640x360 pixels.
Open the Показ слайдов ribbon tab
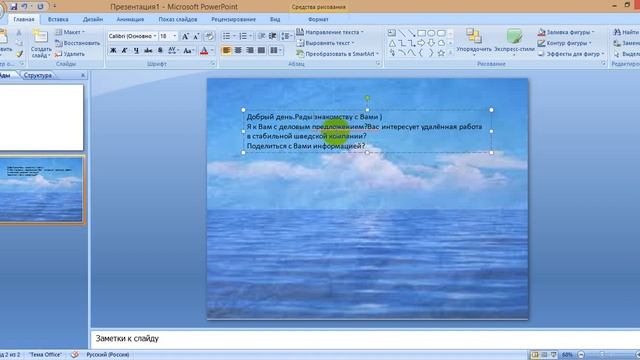pyautogui.click(x=178, y=19)
